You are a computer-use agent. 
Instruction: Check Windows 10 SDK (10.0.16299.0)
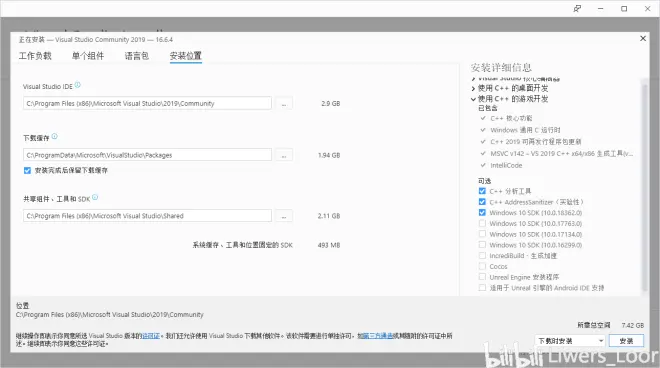pyautogui.click(x=482, y=245)
